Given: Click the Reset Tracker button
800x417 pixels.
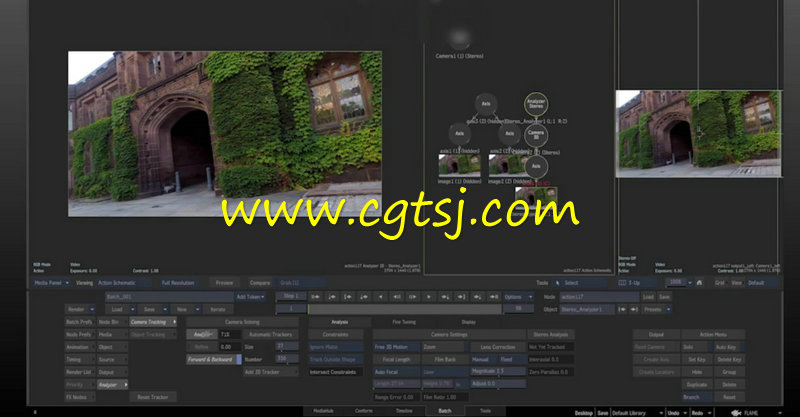Looking at the screenshot, I should (153, 397).
